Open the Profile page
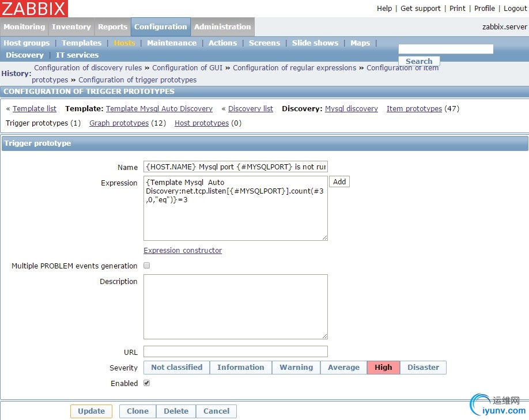 tap(485, 9)
